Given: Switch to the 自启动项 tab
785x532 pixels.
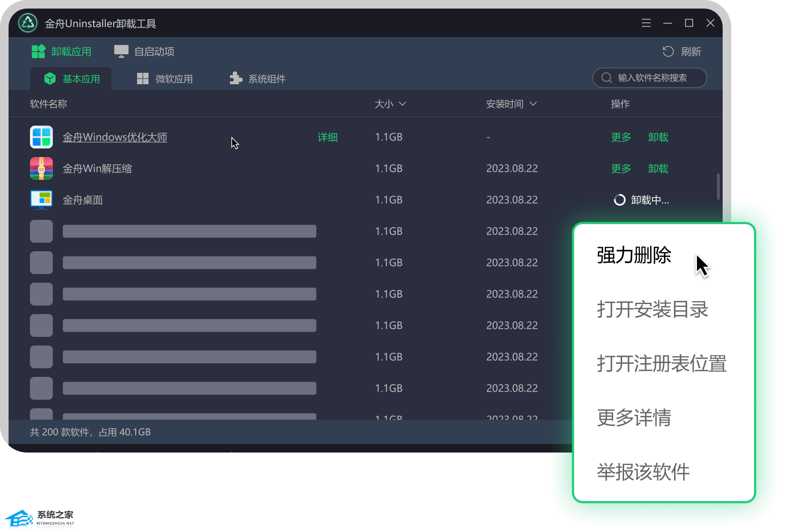Looking at the screenshot, I should click(x=144, y=51).
